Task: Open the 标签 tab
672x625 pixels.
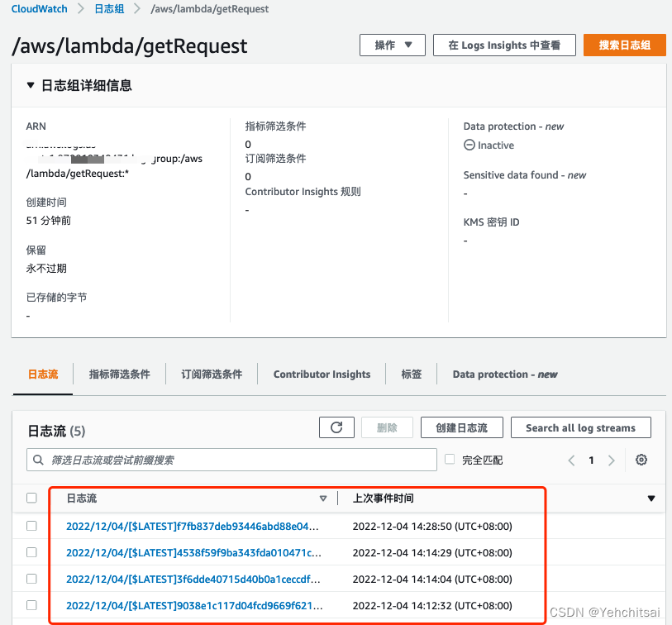Action: (x=412, y=375)
